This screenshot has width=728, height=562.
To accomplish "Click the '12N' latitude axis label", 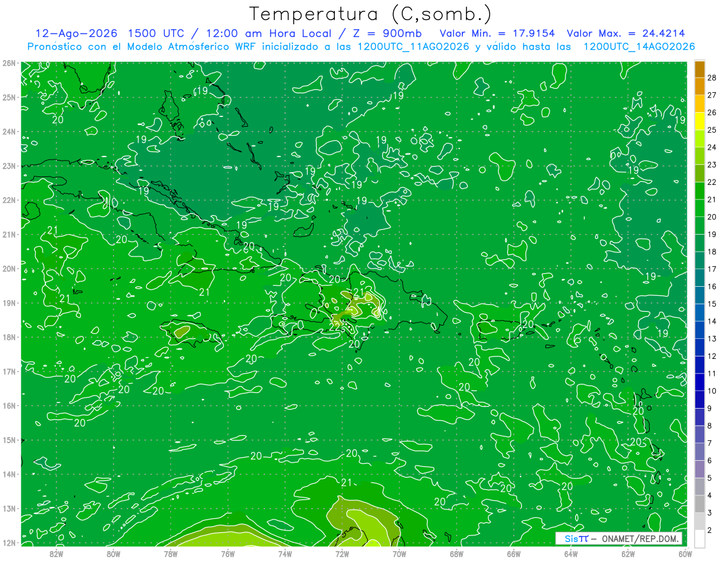I will pos(8,543).
